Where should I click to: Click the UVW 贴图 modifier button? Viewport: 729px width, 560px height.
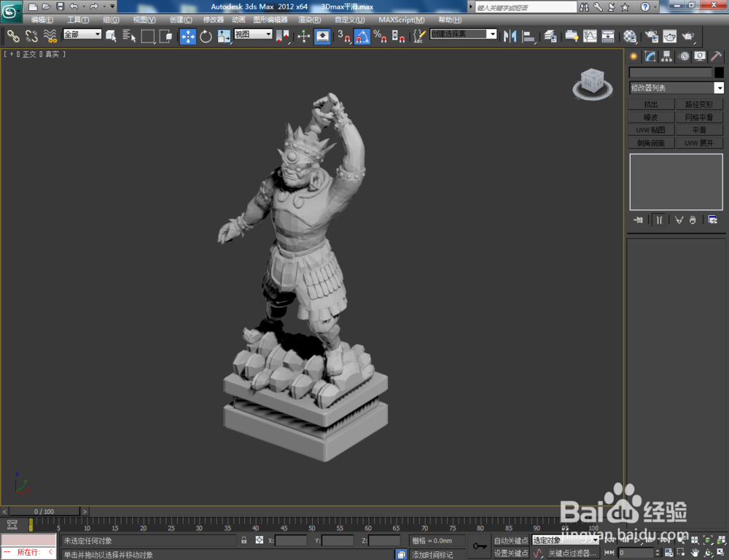click(x=651, y=130)
